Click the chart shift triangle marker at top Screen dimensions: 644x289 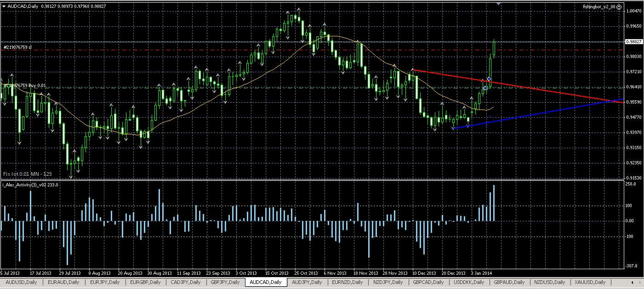(499, 4)
